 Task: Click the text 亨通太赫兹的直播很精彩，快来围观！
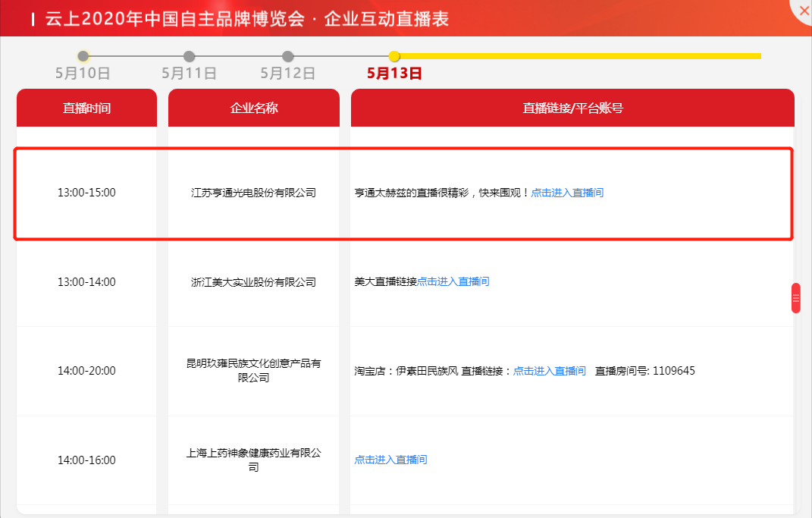(442, 193)
